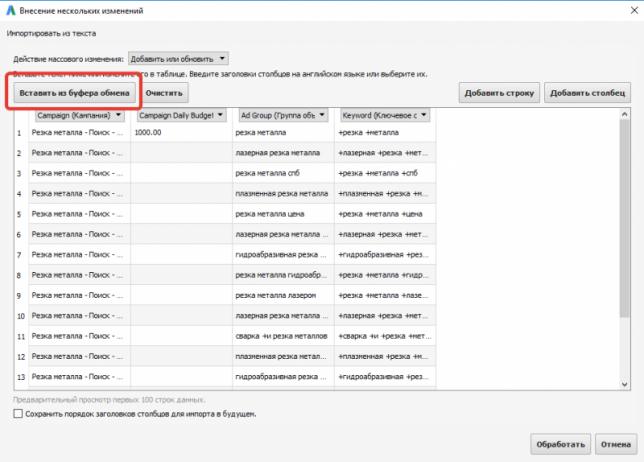Cancel the dialog with 'Отмена'

[x=613, y=443]
